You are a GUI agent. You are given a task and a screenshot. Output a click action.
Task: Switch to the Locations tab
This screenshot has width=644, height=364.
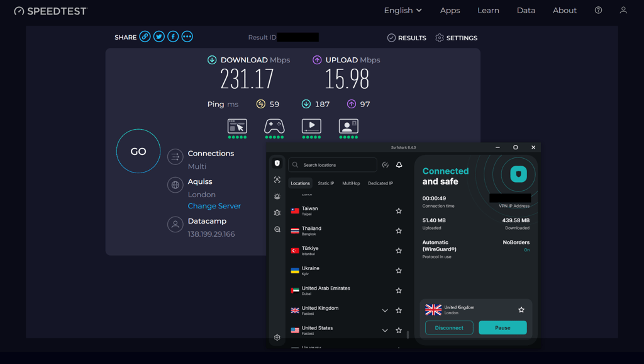click(300, 183)
